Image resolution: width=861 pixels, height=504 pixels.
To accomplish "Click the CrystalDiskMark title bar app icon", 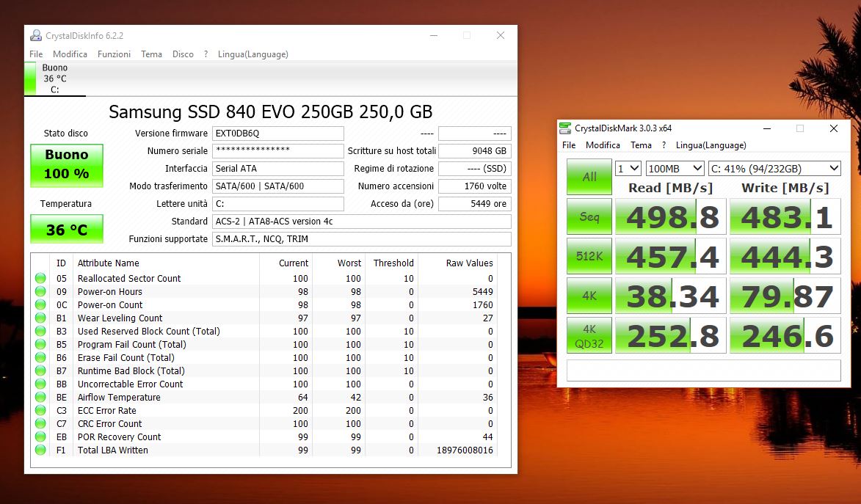I will 565,128.
